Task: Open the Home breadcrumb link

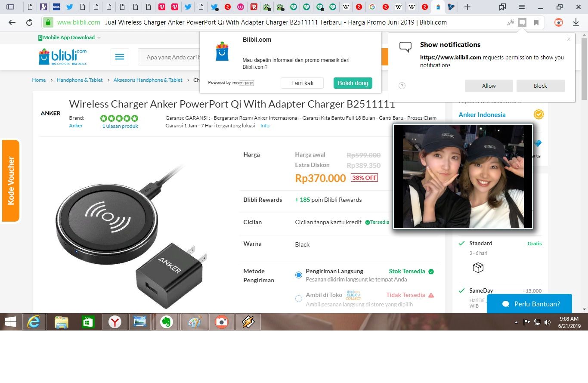Action: (x=39, y=80)
